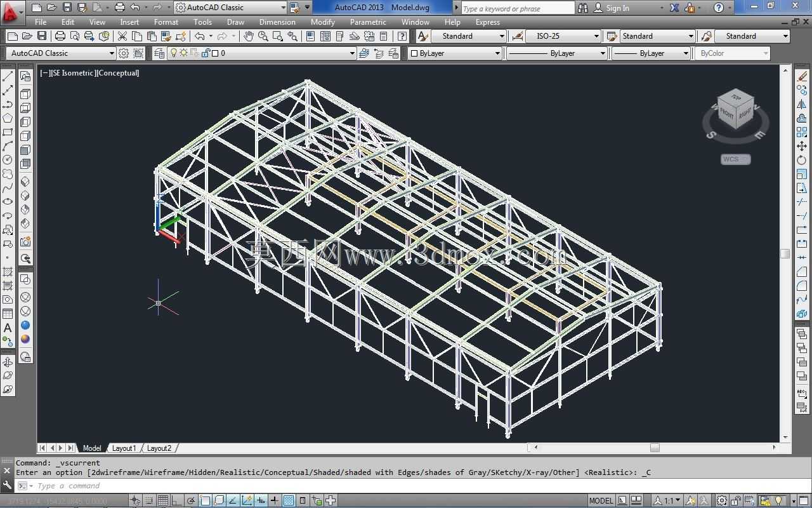The width and height of the screenshot is (812, 508).
Task: Click the Help question mark icon
Action: click(718, 8)
